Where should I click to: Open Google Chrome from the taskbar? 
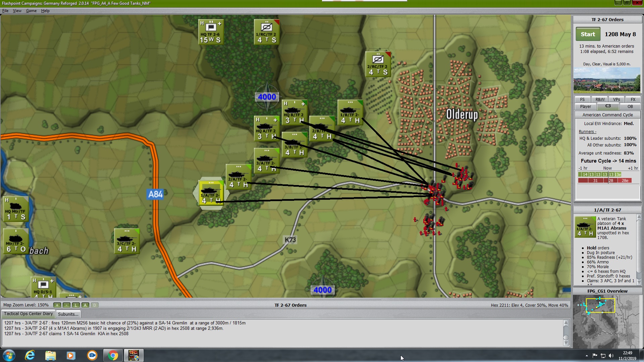(x=113, y=355)
